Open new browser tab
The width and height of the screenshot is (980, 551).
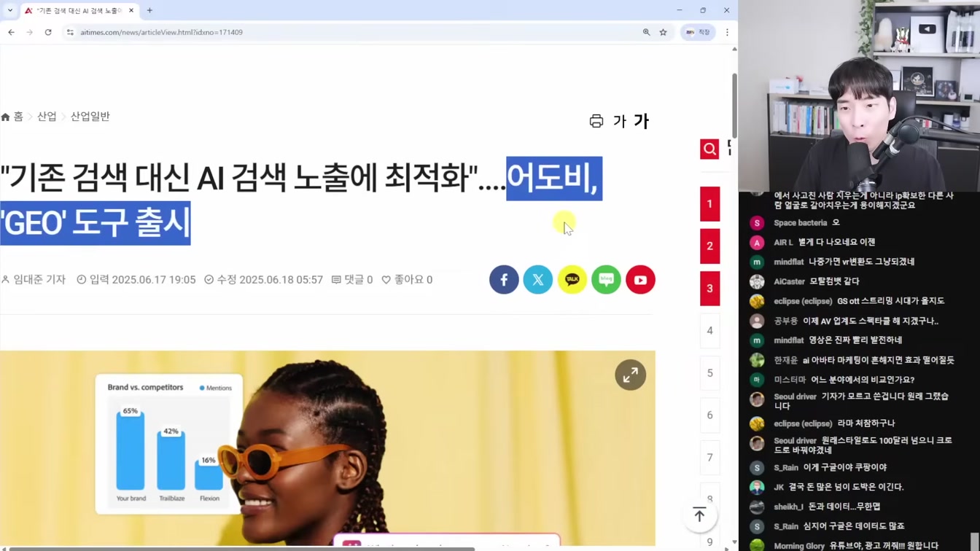[x=149, y=10]
